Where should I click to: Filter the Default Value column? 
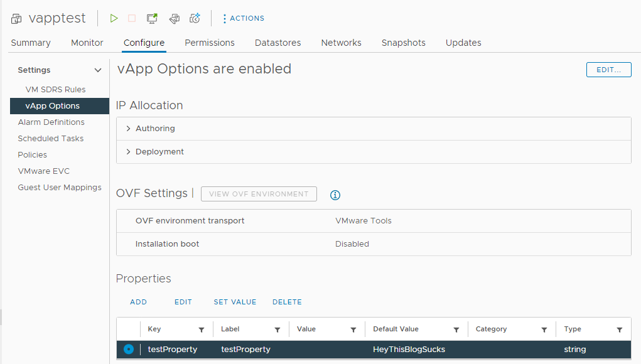(x=456, y=329)
